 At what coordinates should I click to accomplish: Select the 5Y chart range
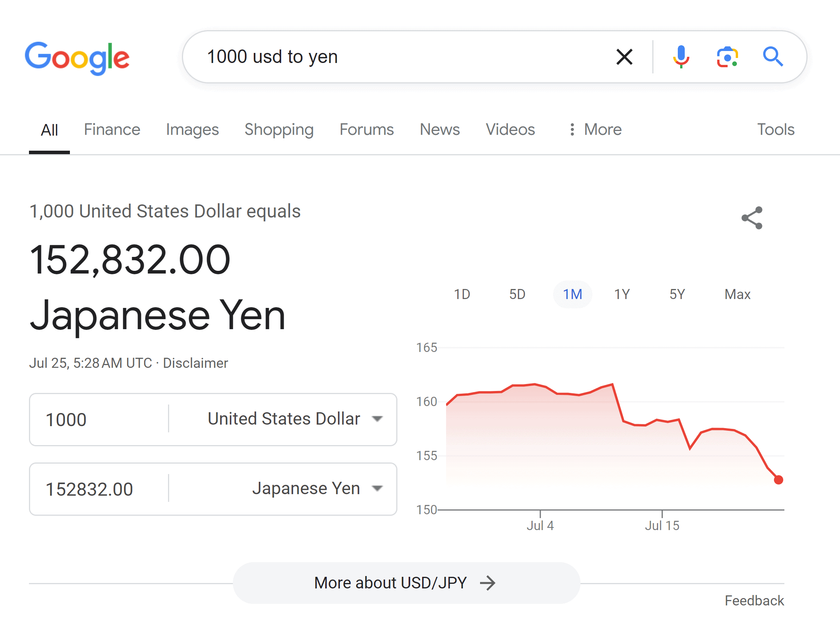tap(676, 294)
